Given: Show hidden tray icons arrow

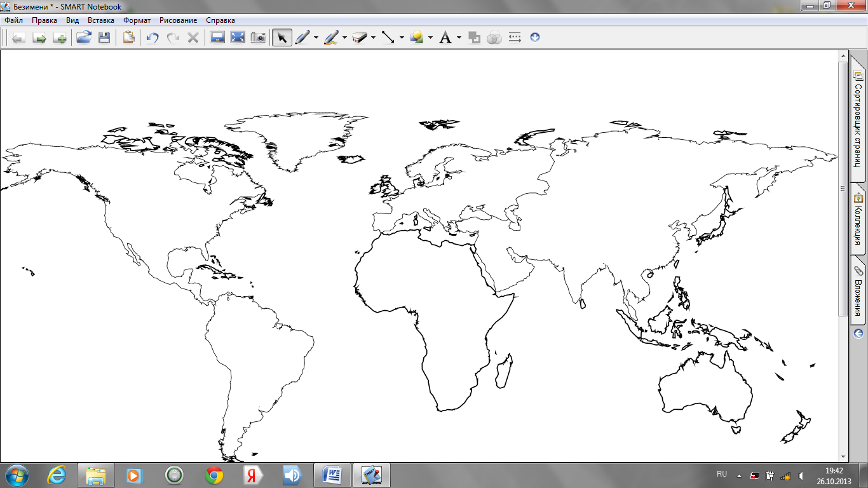Looking at the screenshot, I should pyautogui.click(x=738, y=475).
